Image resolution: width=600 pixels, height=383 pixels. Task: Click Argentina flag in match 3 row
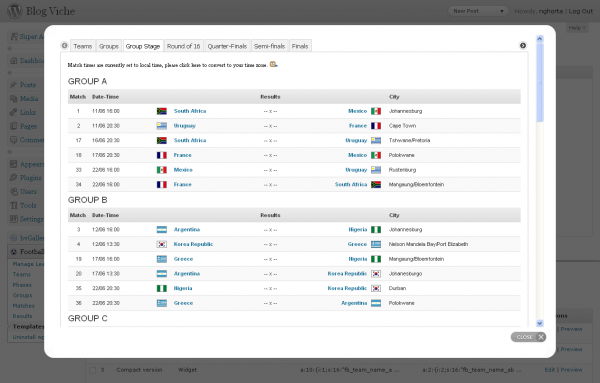161,230
